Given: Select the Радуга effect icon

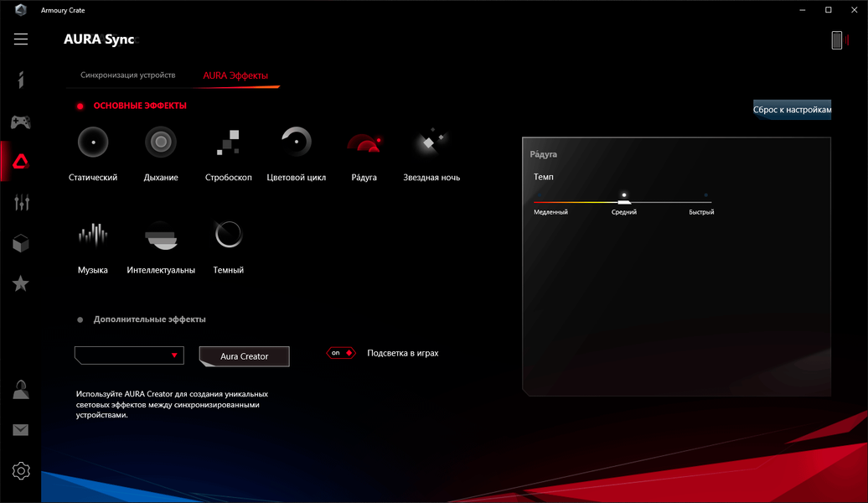Looking at the screenshot, I should click(x=364, y=143).
